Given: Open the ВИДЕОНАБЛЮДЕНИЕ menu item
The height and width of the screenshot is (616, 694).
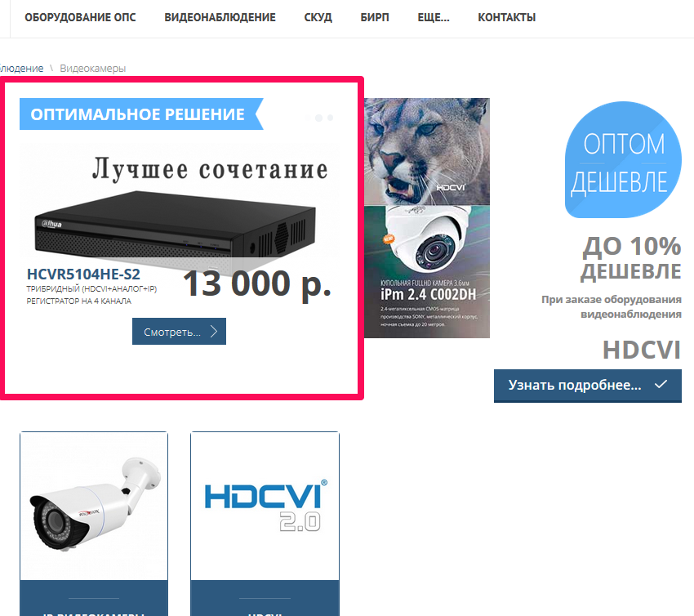Looking at the screenshot, I should (x=220, y=17).
